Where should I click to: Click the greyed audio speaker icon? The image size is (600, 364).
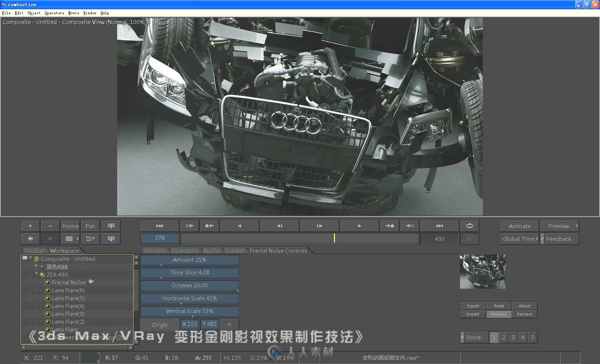pos(470,239)
